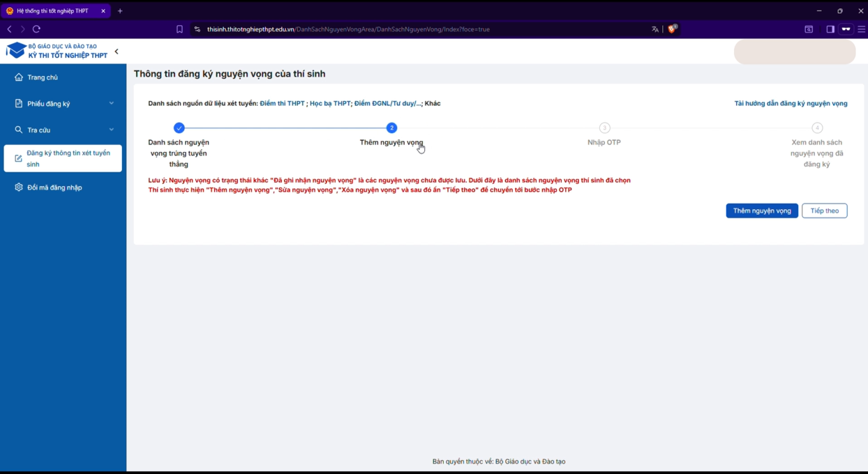The width and height of the screenshot is (868, 474).
Task: Bookmark this page
Action: pyautogui.click(x=179, y=29)
